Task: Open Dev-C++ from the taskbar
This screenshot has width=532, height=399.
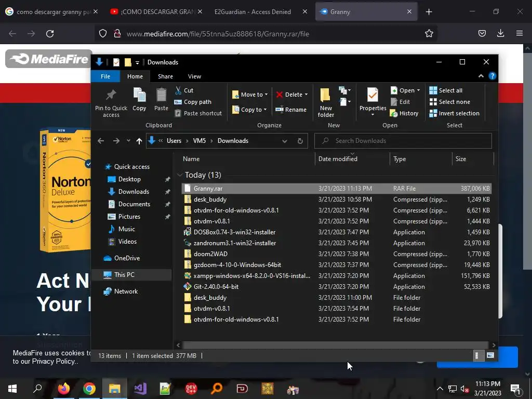Action: [191, 389]
